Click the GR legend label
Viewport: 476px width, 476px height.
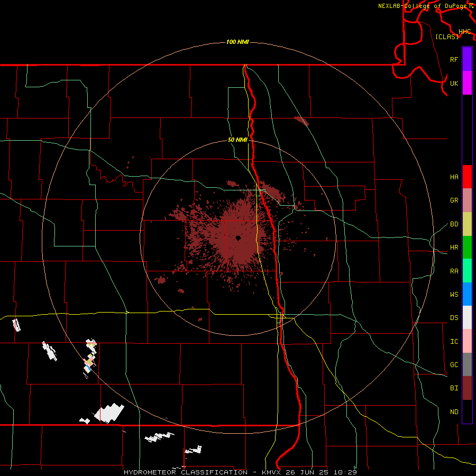pyautogui.click(x=454, y=200)
